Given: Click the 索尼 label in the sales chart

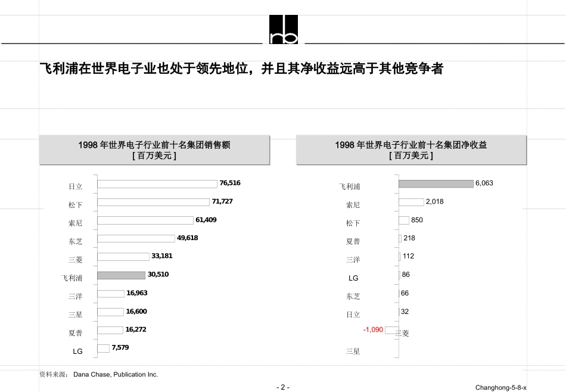Looking at the screenshot, I should [x=76, y=223].
